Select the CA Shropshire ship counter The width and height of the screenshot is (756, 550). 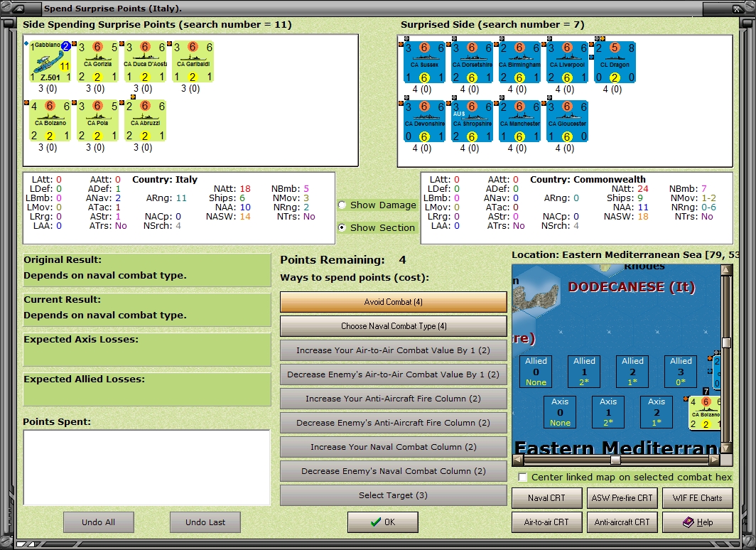coord(472,122)
